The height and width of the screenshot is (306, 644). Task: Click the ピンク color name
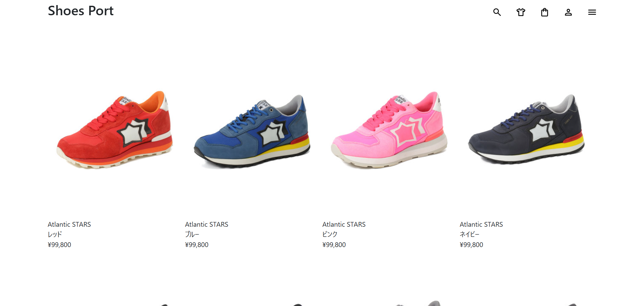click(330, 234)
